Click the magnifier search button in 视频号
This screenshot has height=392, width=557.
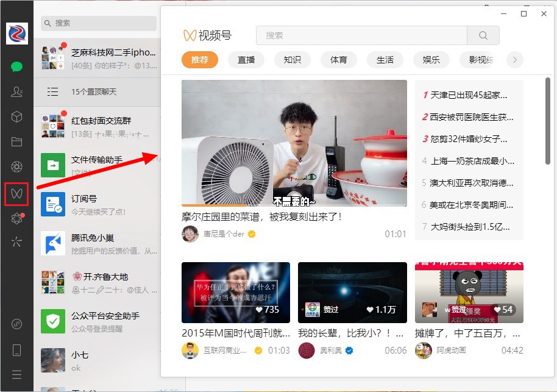[x=483, y=35]
